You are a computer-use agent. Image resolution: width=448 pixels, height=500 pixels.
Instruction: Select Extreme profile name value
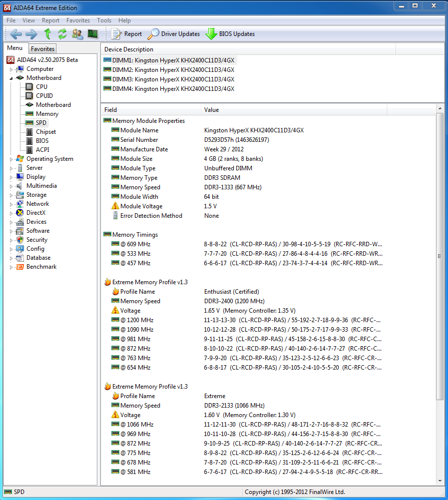(x=215, y=396)
